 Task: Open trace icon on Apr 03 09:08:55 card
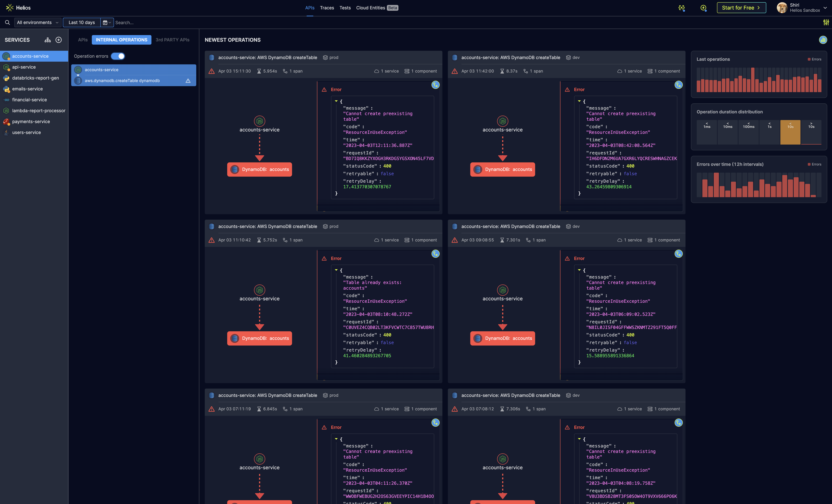[678, 254]
